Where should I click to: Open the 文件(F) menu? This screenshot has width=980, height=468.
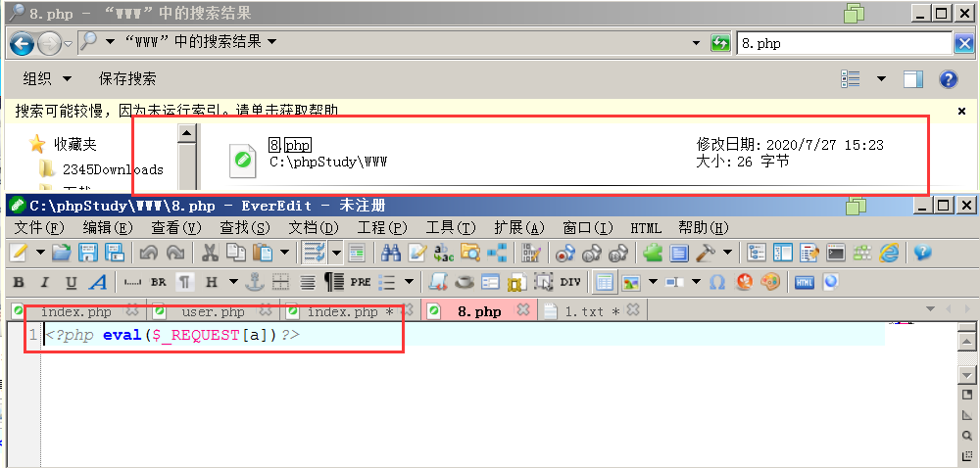point(39,228)
